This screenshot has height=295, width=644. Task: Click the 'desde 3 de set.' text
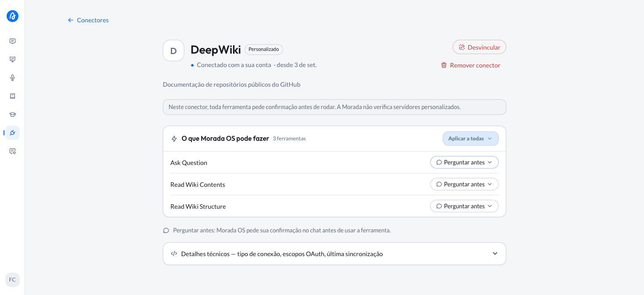[x=297, y=65]
